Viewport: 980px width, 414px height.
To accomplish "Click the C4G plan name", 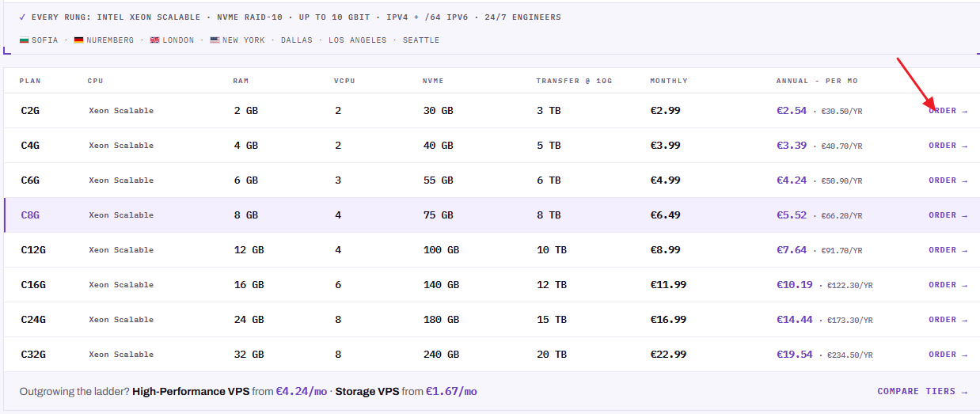I will coord(30,146).
